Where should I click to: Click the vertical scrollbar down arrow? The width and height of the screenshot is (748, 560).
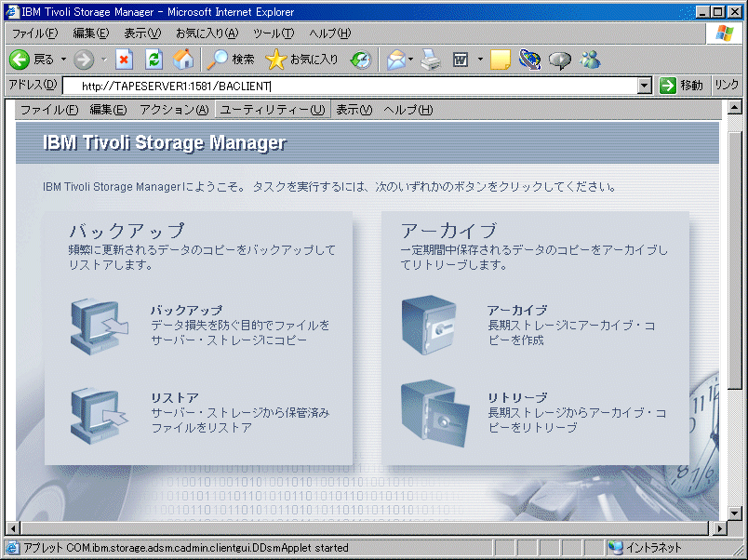pos(734,512)
